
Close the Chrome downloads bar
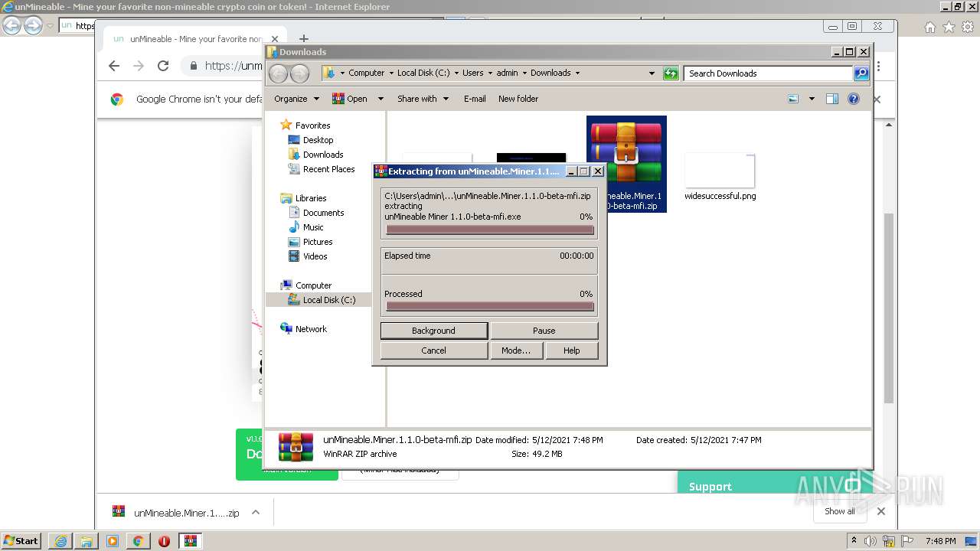pos(880,511)
